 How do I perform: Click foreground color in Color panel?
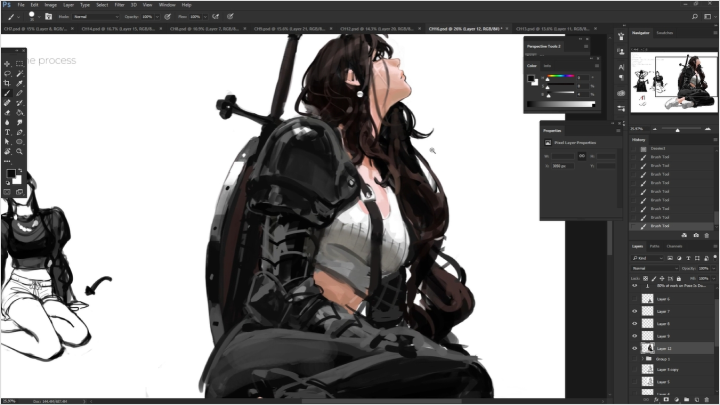click(531, 79)
